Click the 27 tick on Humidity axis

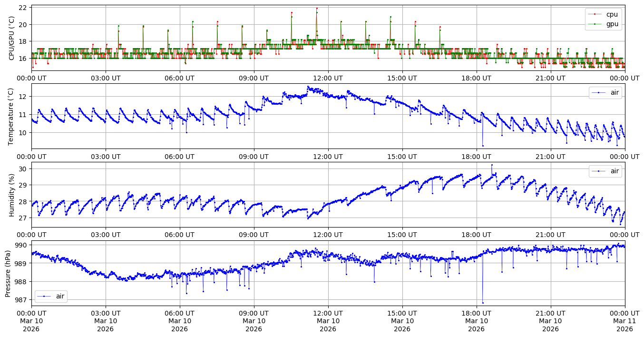(x=24, y=218)
